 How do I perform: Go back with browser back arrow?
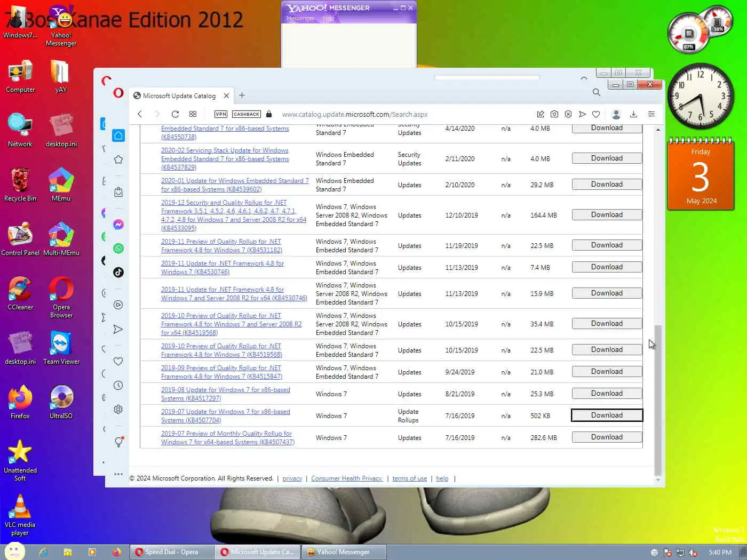[140, 114]
